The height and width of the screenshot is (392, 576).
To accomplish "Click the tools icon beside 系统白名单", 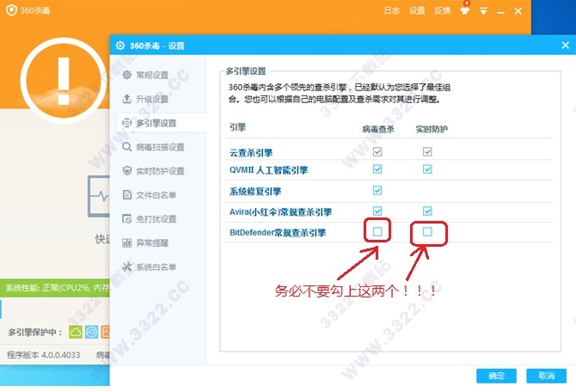I will [x=126, y=266].
